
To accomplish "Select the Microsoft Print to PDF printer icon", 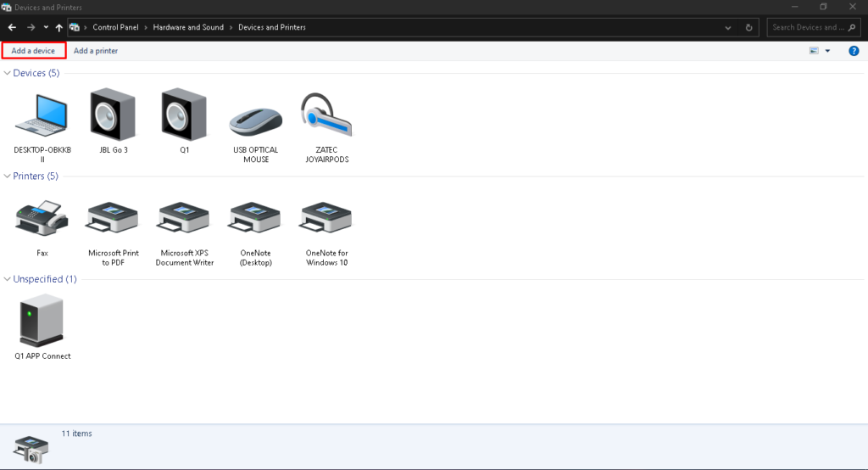I will (x=113, y=218).
